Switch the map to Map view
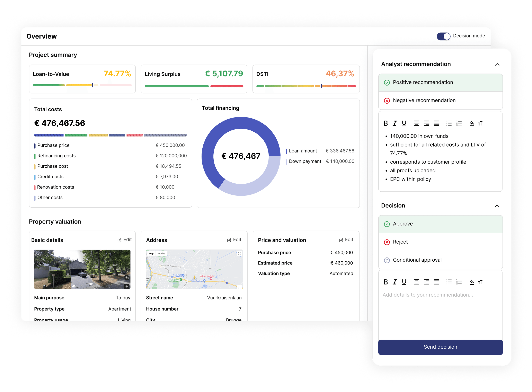This screenshot has width=532, height=392. tap(151, 253)
